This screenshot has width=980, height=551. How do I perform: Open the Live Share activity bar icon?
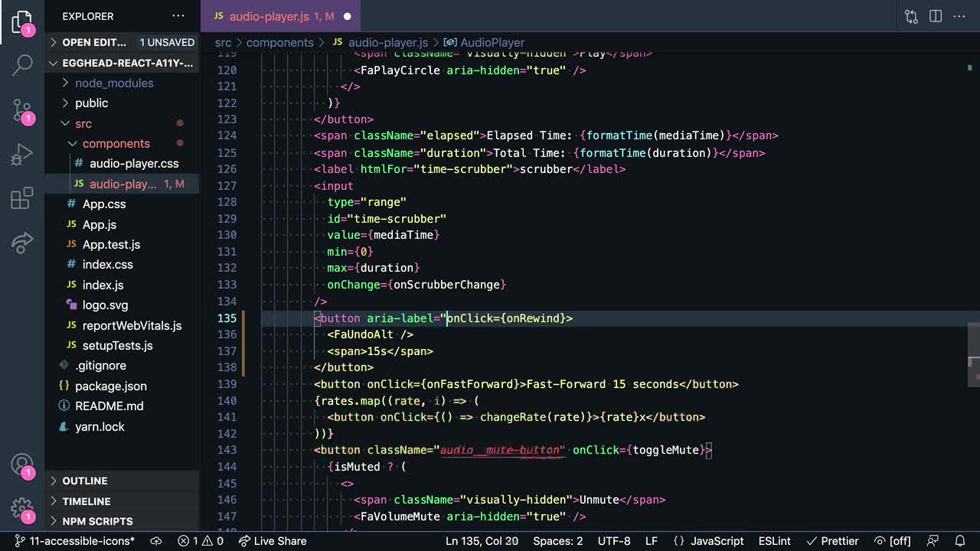tap(22, 243)
